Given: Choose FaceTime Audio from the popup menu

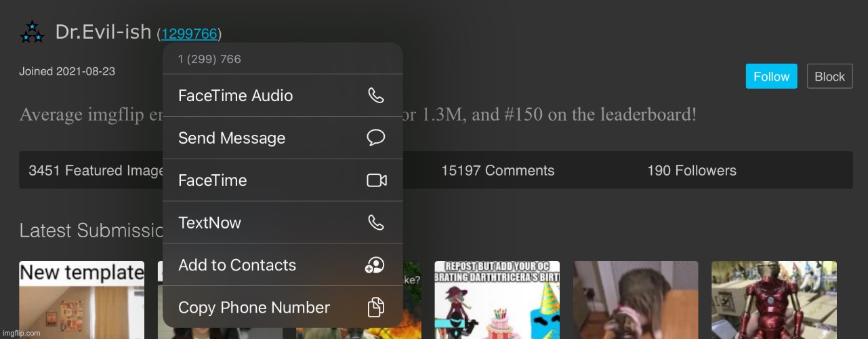Looking at the screenshot, I should (283, 96).
